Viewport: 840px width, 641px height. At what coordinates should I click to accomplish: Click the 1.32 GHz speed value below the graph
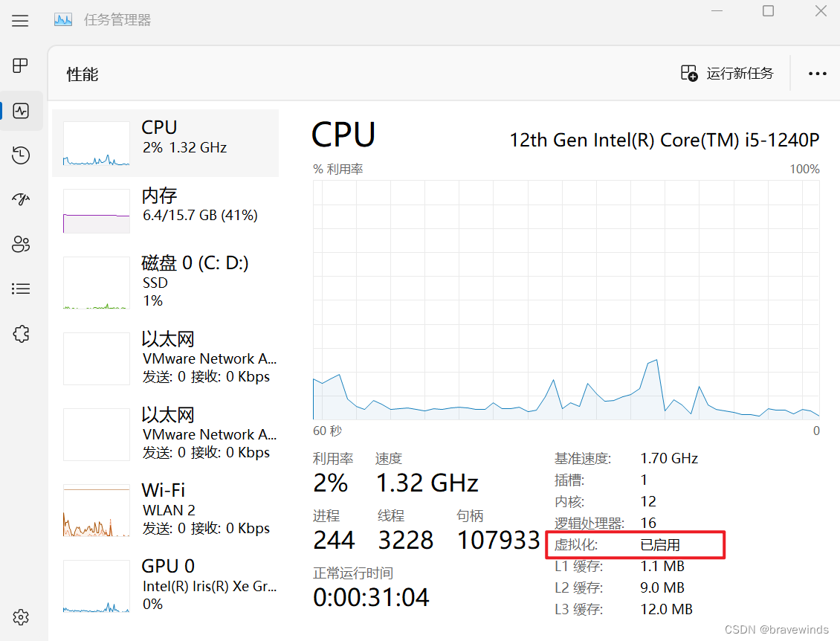tap(427, 483)
